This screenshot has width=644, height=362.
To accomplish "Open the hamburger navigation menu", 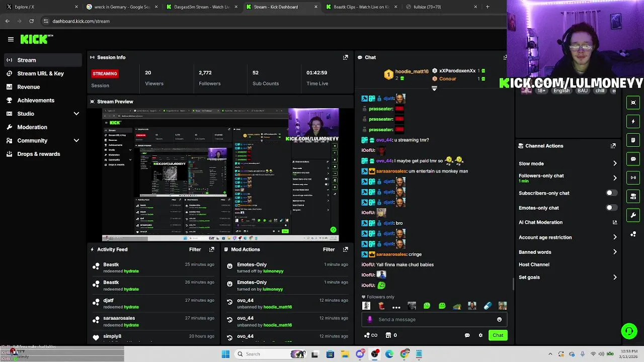I will click(x=11, y=39).
